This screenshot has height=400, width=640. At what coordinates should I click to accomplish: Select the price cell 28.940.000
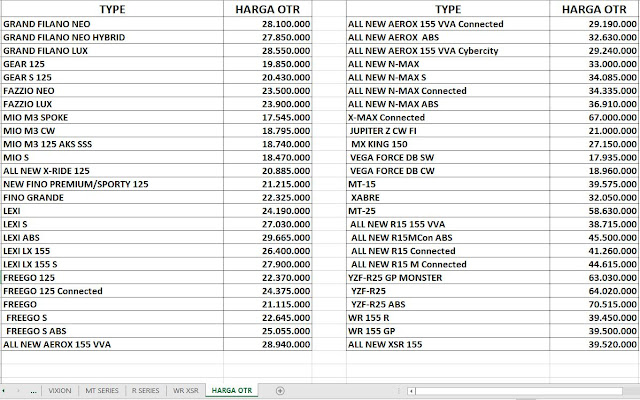pyautogui.click(x=268, y=344)
